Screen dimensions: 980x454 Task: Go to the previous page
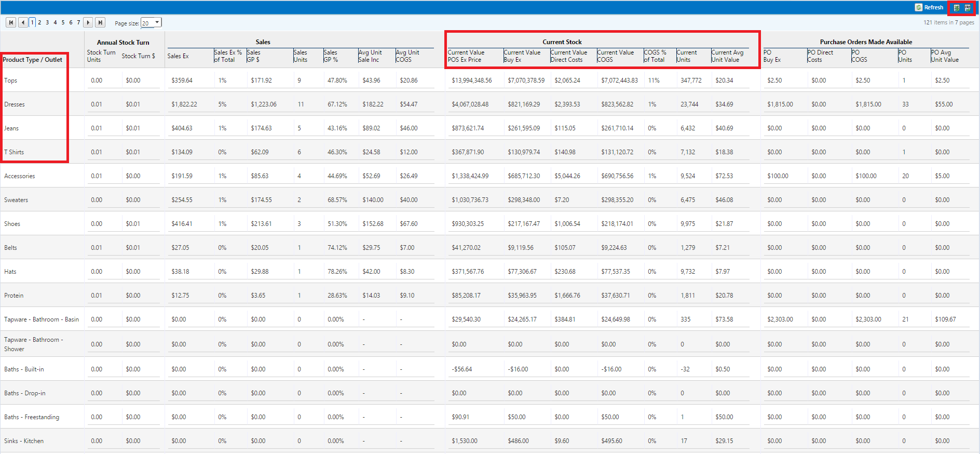(23, 22)
